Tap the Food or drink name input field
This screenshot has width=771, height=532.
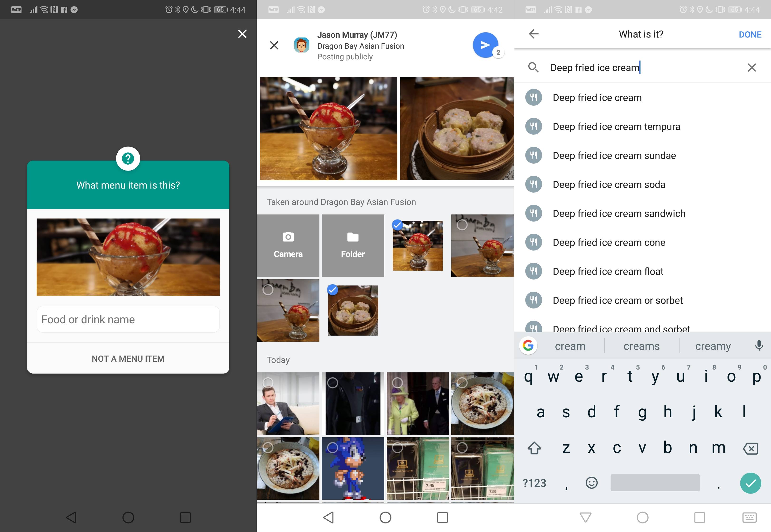click(x=127, y=319)
